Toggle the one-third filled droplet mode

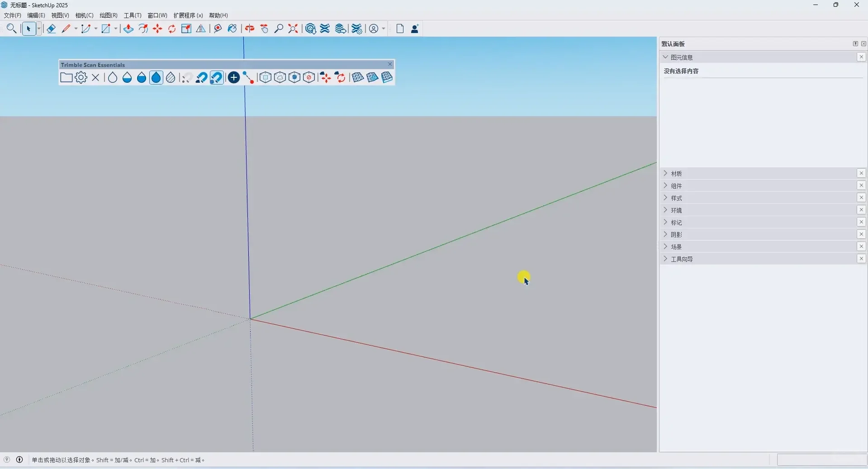[x=127, y=78]
